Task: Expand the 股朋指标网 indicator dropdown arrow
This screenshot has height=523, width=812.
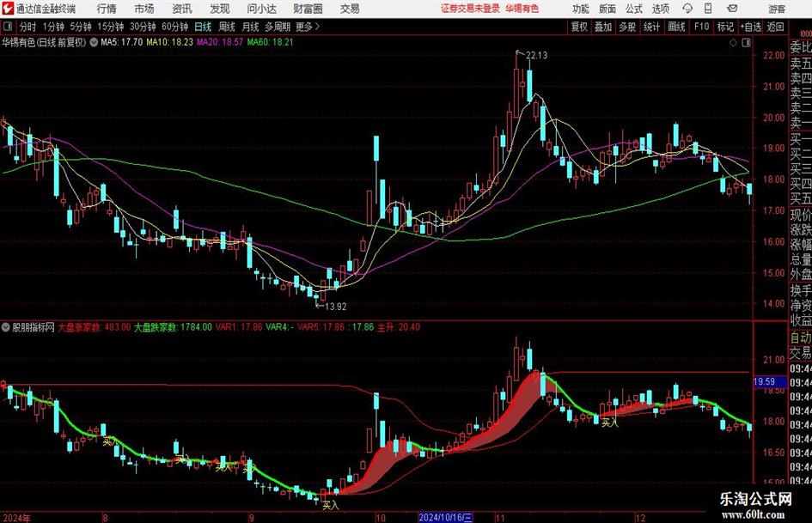Action: coord(6,327)
